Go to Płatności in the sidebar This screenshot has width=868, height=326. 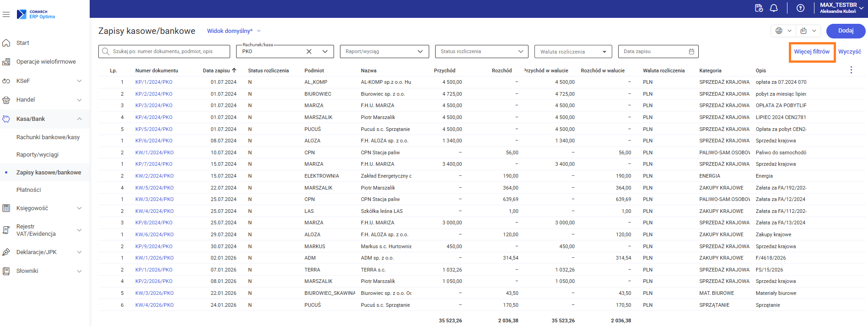tap(29, 190)
